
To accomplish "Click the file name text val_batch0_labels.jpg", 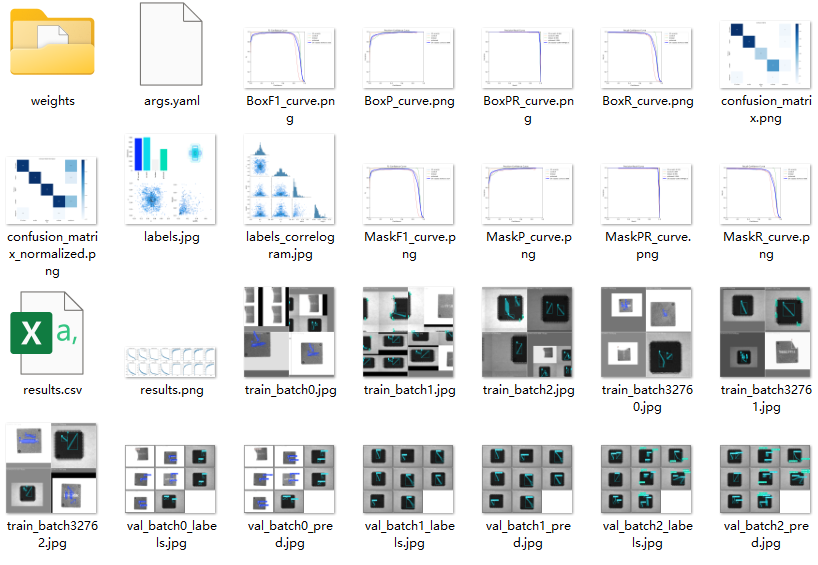I will point(172,534).
